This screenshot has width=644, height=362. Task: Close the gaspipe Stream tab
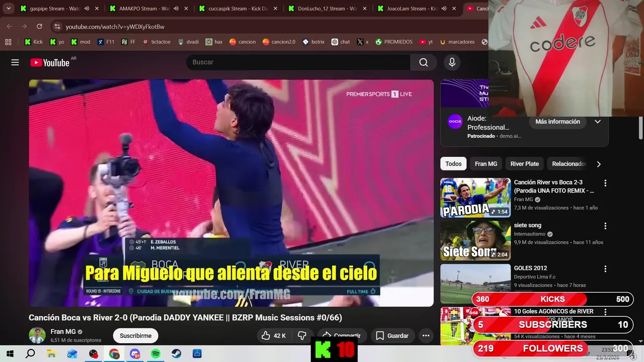pyautogui.click(x=97, y=9)
